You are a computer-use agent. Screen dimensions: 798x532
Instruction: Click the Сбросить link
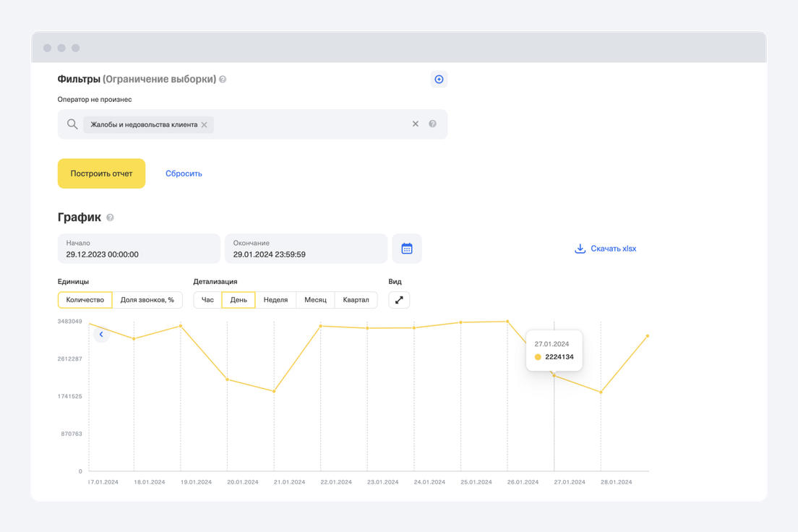[x=184, y=173]
